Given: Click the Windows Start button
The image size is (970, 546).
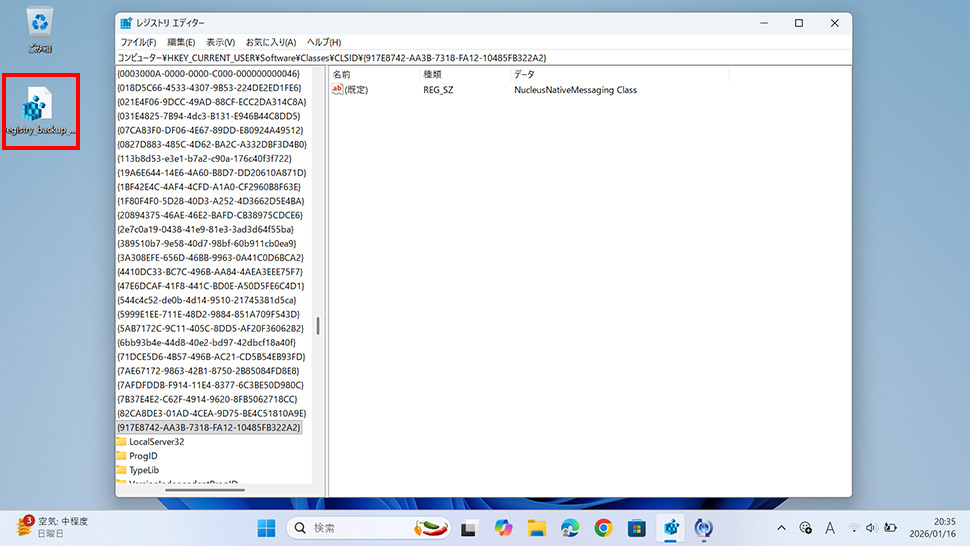Looking at the screenshot, I should pyautogui.click(x=267, y=527).
